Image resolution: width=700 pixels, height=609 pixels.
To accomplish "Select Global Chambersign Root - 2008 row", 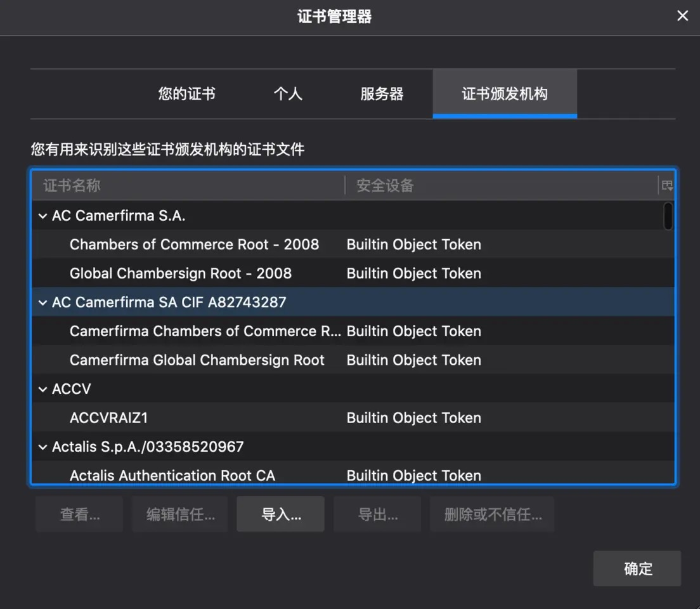I will (x=353, y=273).
